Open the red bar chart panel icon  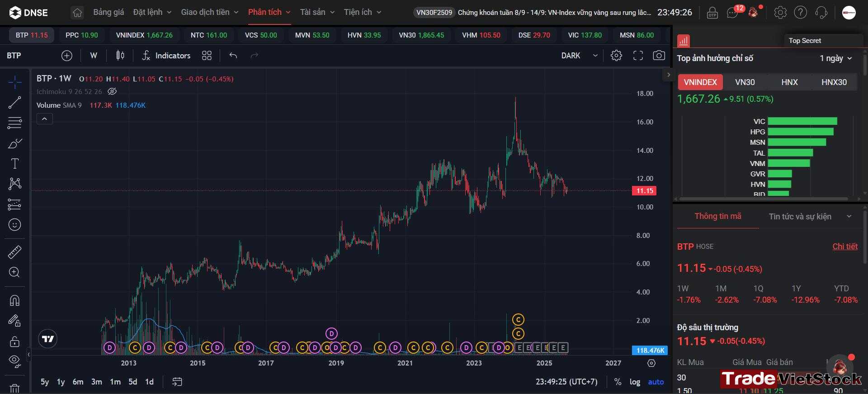coord(684,41)
